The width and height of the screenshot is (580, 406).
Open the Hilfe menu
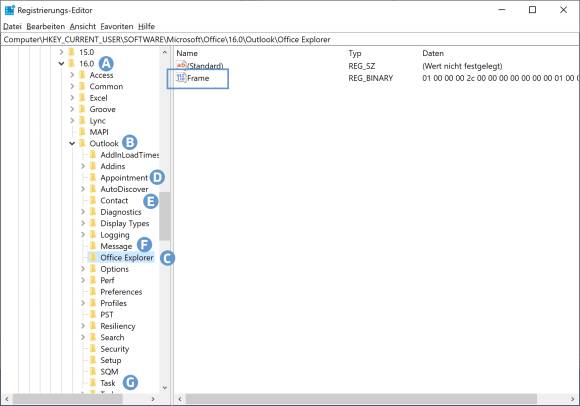click(x=146, y=27)
